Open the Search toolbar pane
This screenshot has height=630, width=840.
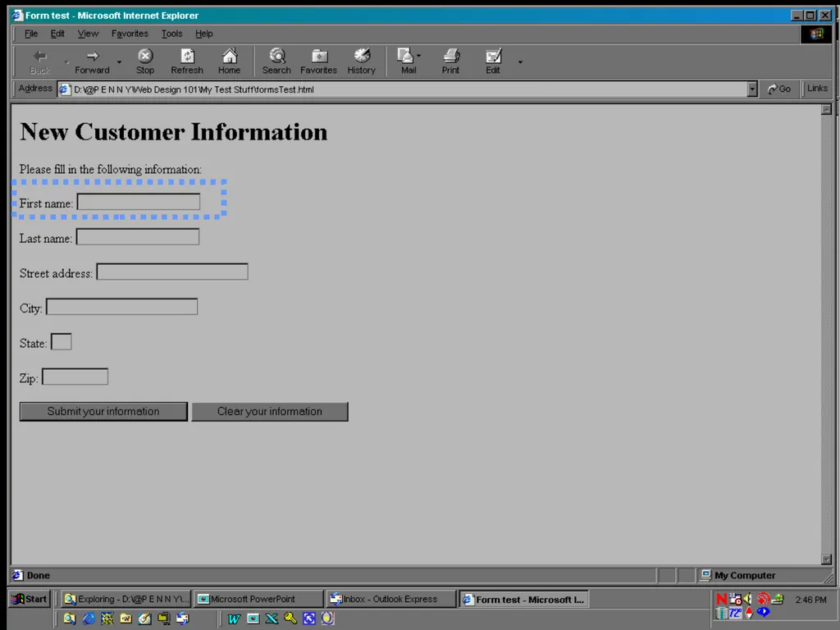point(276,62)
